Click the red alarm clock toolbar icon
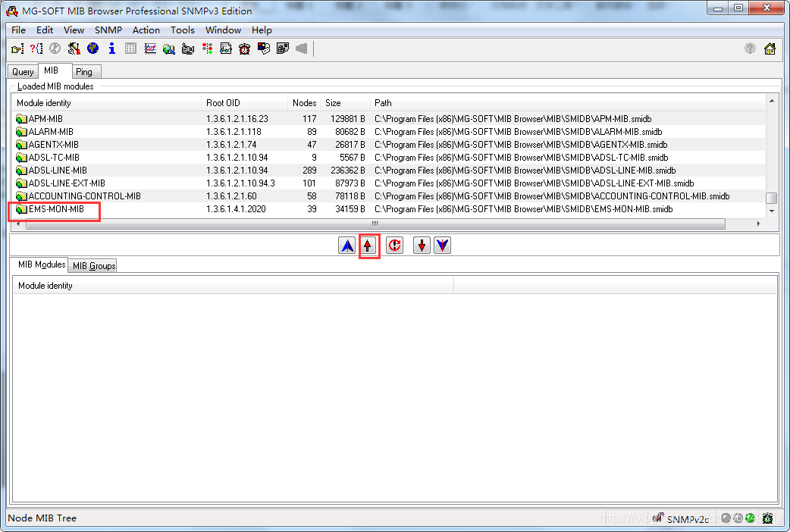This screenshot has width=790, height=532. (245, 49)
